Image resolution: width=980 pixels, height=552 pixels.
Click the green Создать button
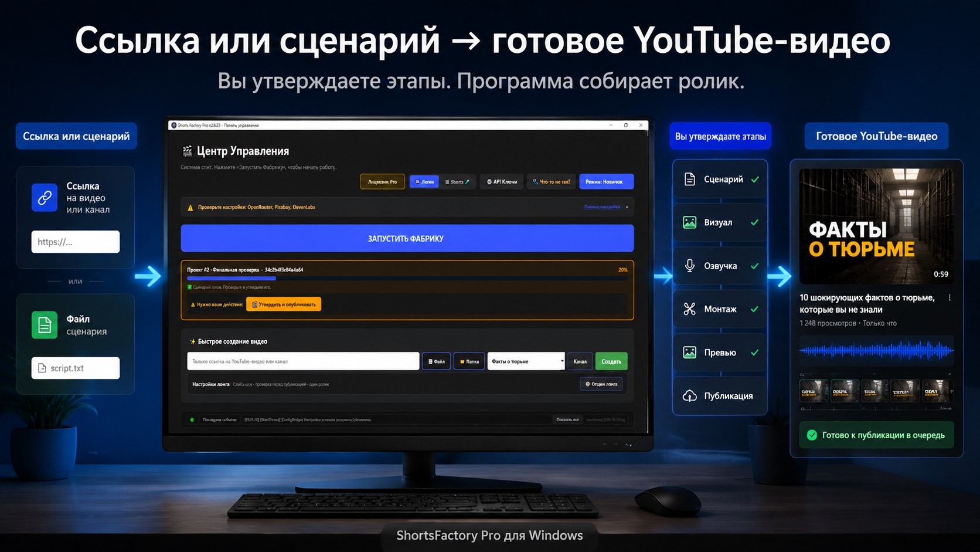point(611,361)
